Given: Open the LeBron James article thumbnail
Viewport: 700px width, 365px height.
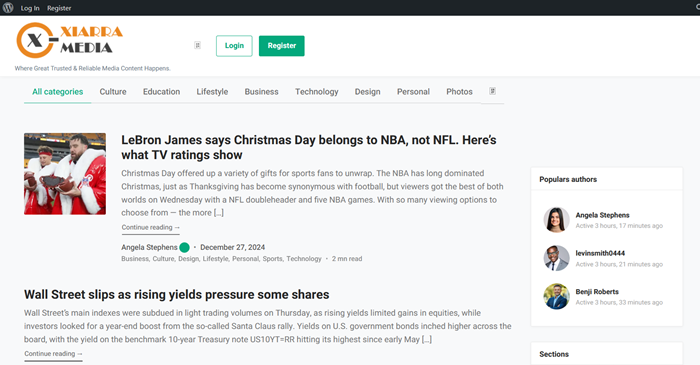Looking at the screenshot, I should (65, 174).
